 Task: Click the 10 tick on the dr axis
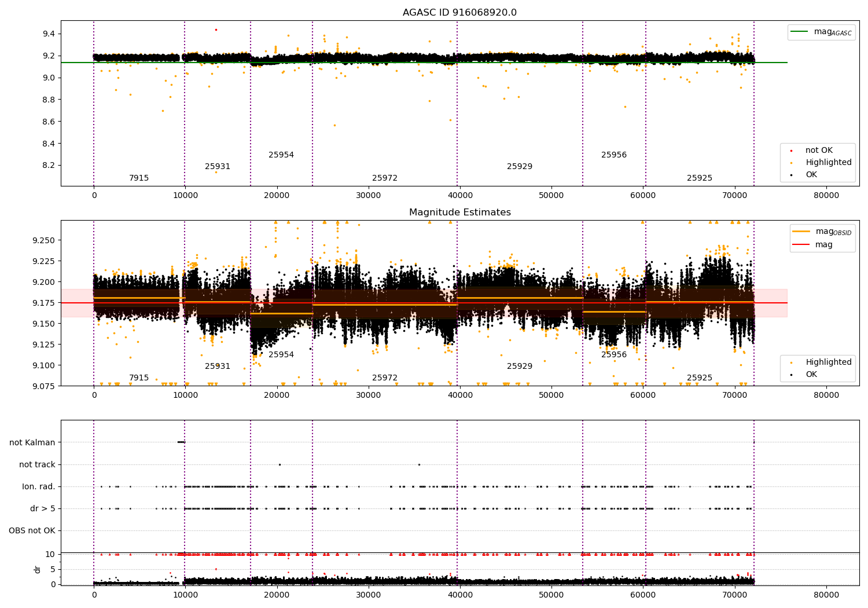pyautogui.click(x=51, y=554)
